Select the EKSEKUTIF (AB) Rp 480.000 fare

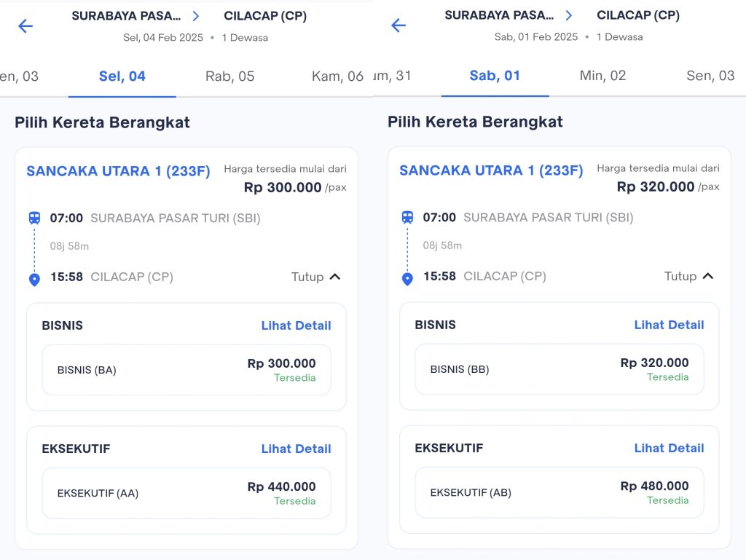click(559, 493)
